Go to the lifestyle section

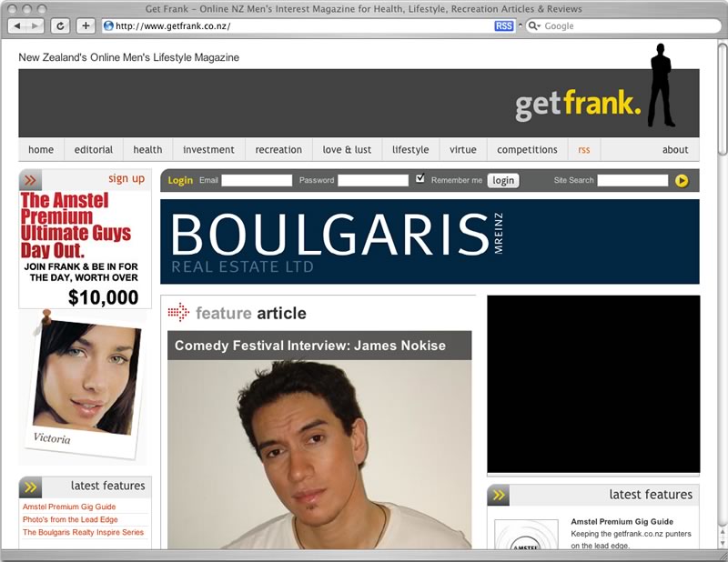coord(410,149)
